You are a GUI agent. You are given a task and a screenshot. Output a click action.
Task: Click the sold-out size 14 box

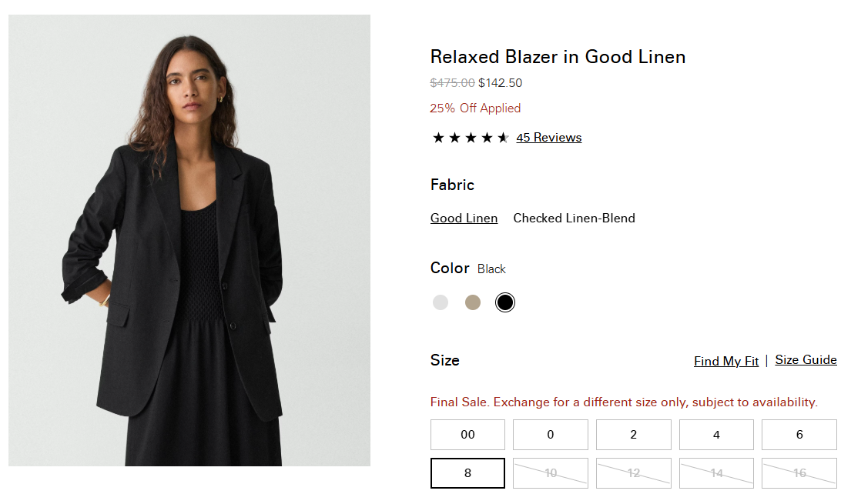716,473
